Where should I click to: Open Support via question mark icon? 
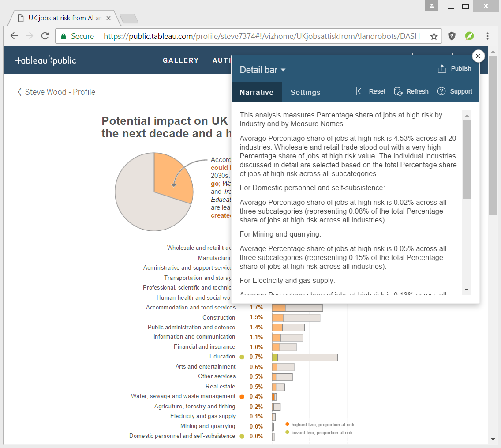point(441,91)
